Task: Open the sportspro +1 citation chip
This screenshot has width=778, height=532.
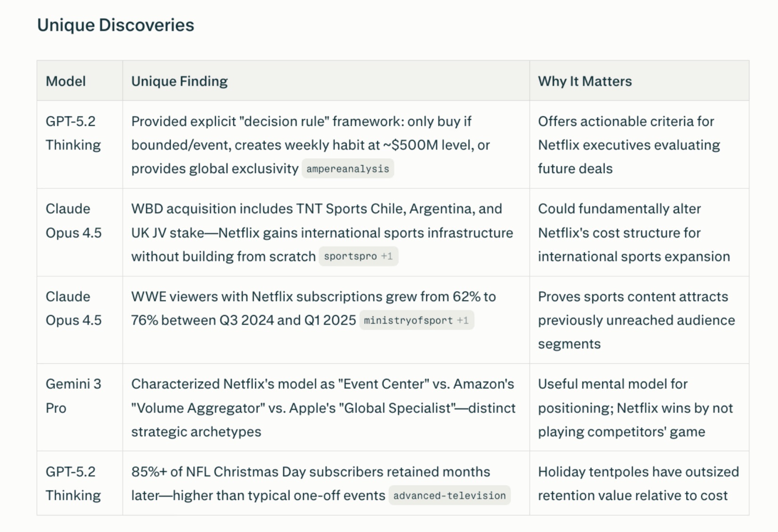Action: tap(358, 256)
